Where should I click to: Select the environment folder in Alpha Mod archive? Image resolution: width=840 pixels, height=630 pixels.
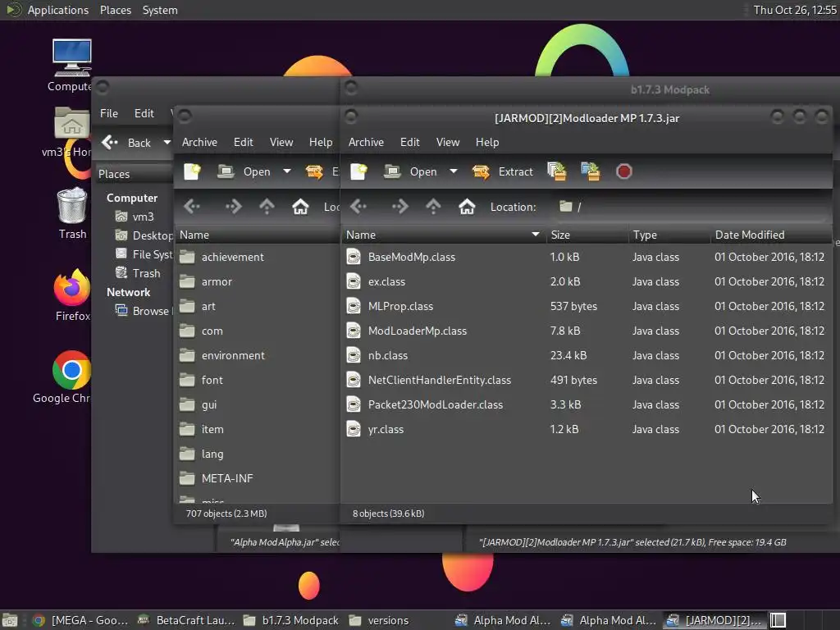[x=257, y=356]
